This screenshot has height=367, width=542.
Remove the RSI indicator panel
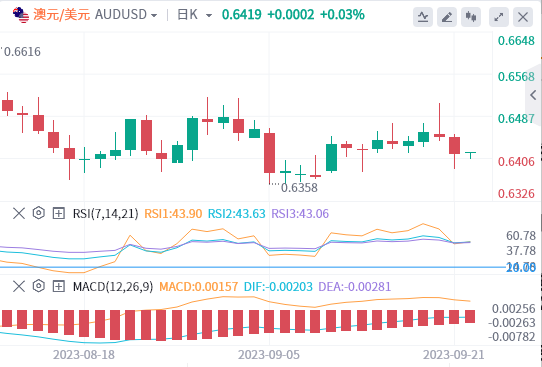pos(19,213)
